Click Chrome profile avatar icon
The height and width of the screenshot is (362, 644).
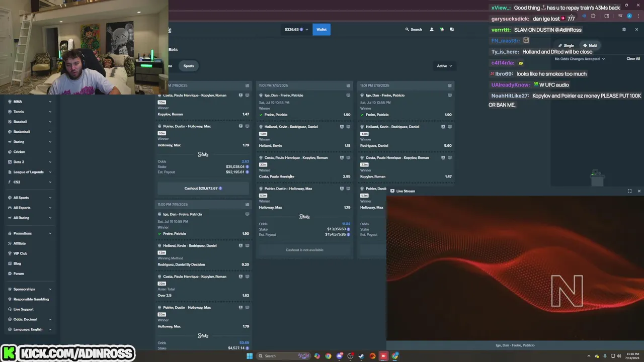[x=629, y=16]
